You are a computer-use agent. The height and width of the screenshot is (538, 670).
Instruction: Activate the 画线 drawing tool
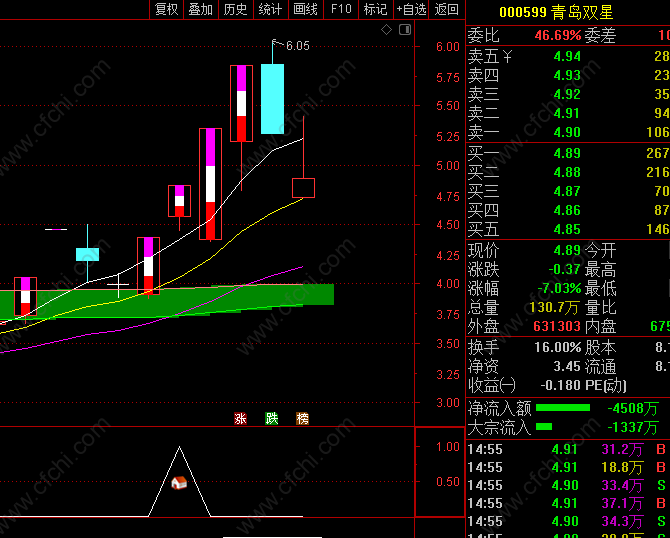point(306,9)
